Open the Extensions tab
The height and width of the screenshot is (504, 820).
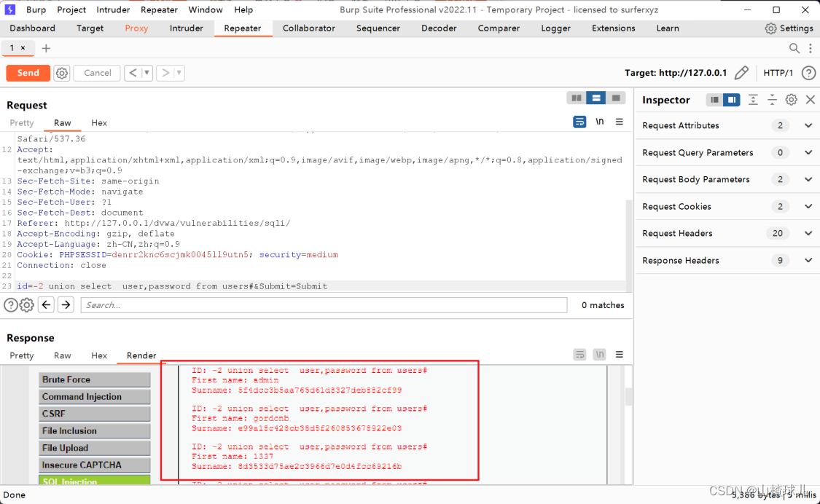tap(614, 28)
